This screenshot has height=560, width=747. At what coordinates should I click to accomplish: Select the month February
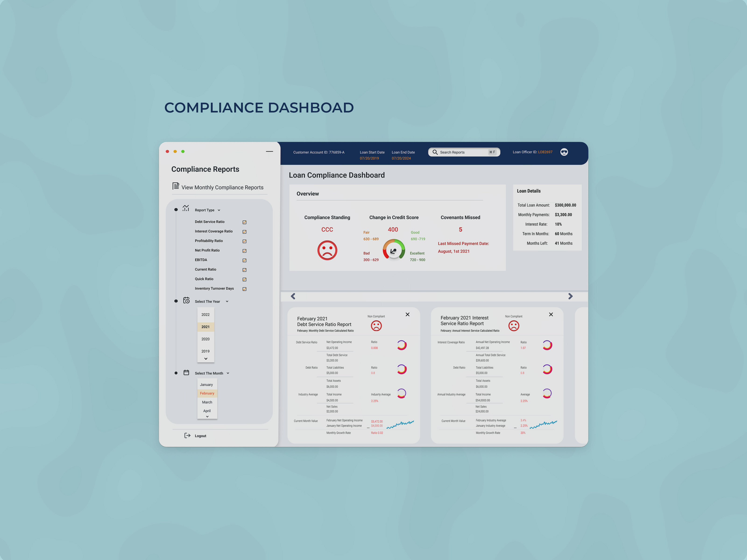coord(207,393)
